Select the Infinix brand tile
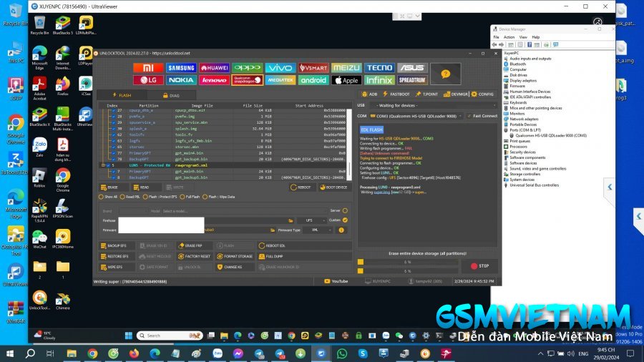This screenshot has height=362, width=644. (x=379, y=80)
